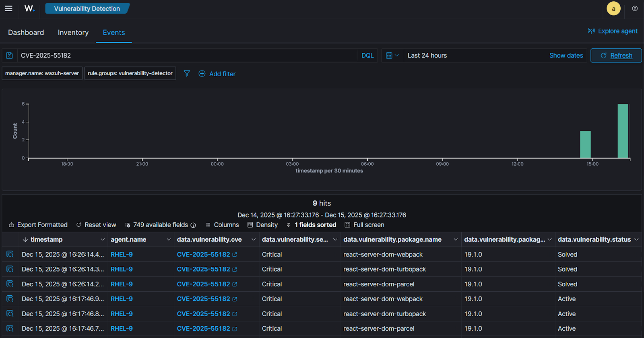The width and height of the screenshot is (644, 338).
Task: Export Formatted results
Action: [38, 225]
